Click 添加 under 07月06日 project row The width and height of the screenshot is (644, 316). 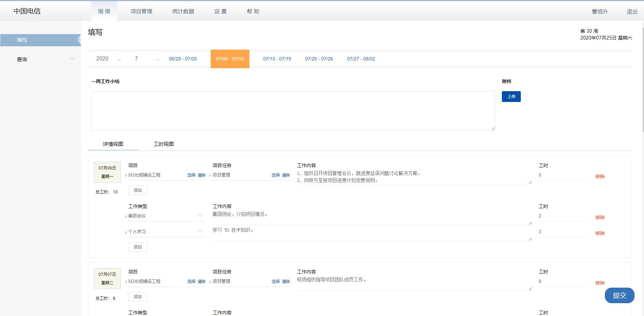[138, 190]
